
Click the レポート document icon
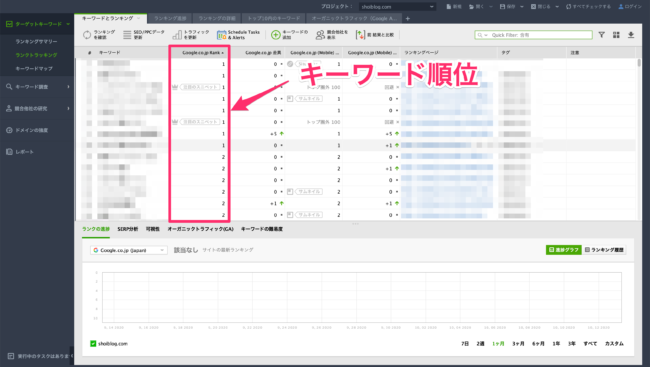(x=9, y=152)
